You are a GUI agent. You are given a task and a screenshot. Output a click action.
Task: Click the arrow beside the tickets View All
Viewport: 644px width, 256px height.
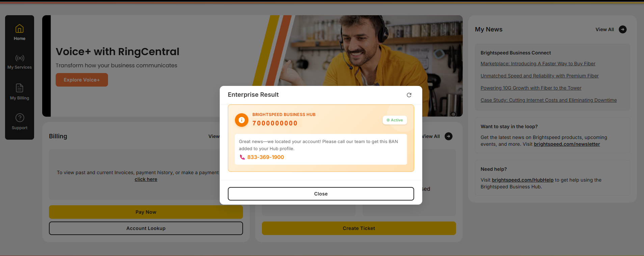coord(449,136)
